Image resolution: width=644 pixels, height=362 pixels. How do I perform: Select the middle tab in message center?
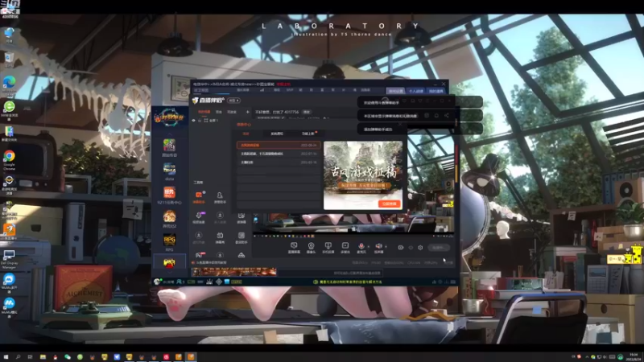click(277, 134)
